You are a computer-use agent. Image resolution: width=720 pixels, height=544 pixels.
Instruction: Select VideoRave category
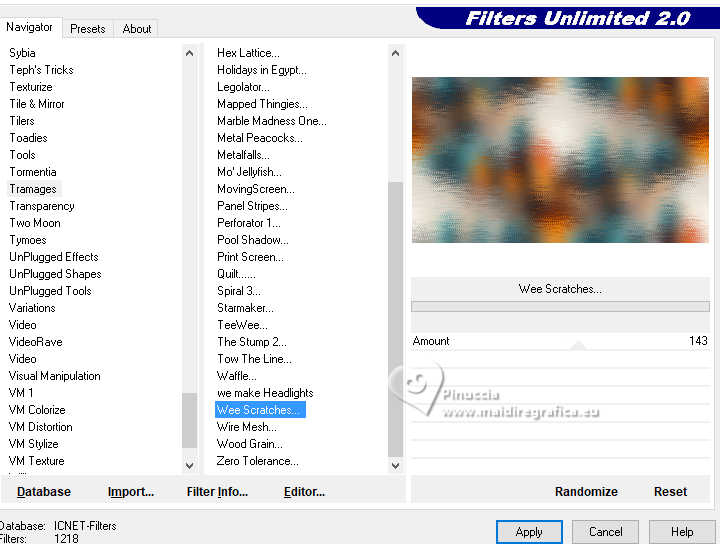click(x=35, y=342)
